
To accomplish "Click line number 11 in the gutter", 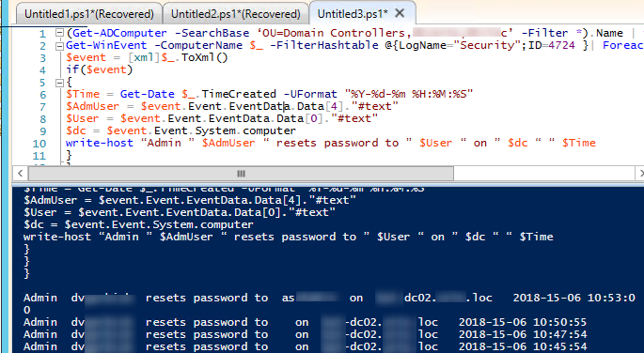I will (39, 156).
